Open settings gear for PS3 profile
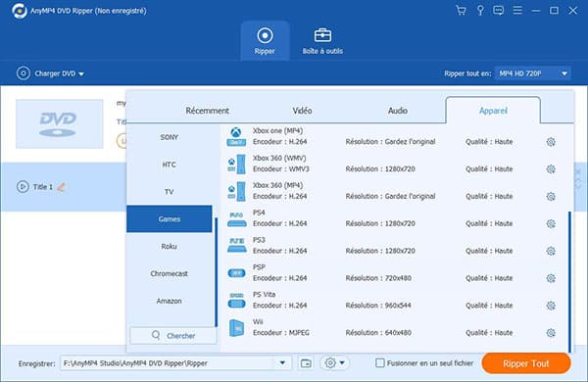 (551, 251)
